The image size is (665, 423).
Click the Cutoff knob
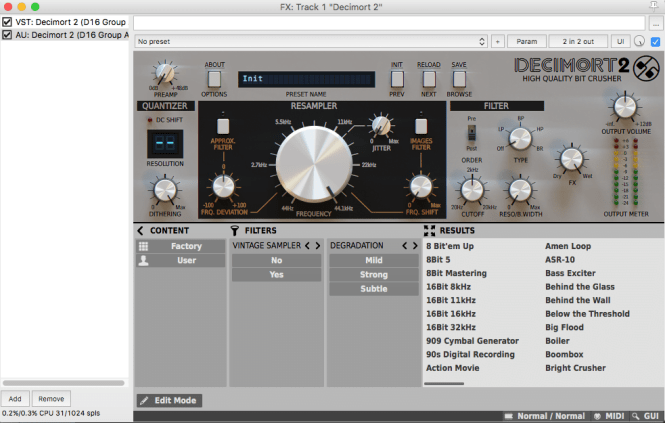click(472, 190)
